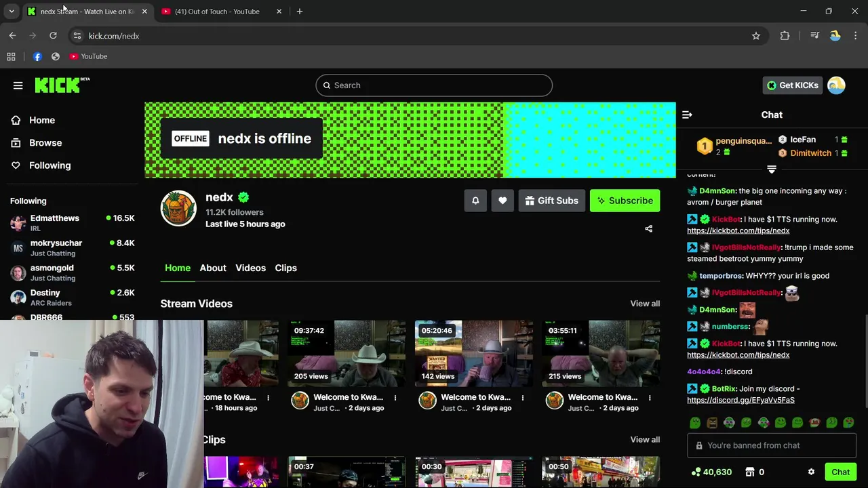Screen dimensions: 868x488
Task: Toggle the notification bell for nedx
Action: pyautogui.click(x=475, y=201)
